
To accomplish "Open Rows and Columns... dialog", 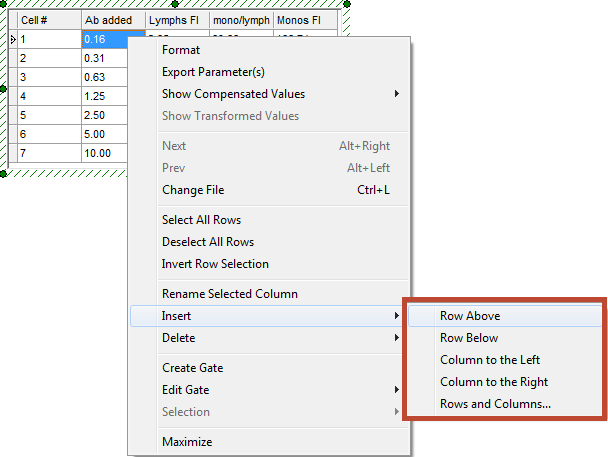I will point(495,404).
